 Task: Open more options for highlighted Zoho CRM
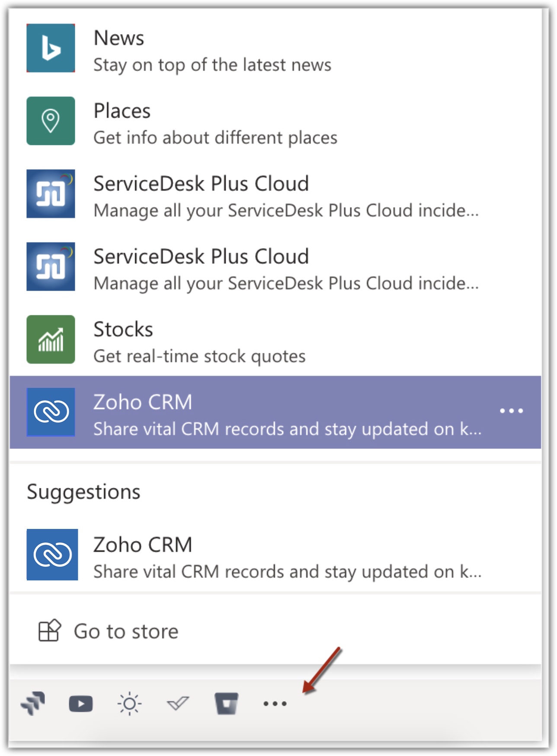[512, 410]
